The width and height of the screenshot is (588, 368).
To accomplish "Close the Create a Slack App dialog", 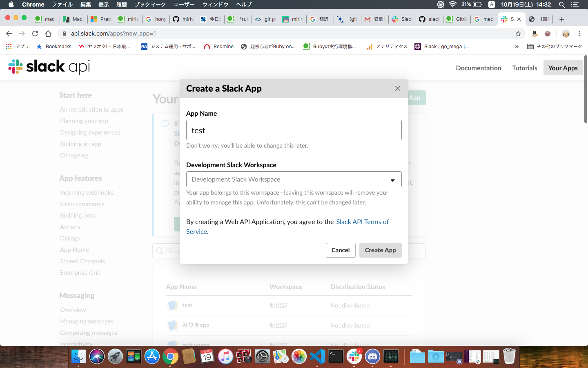I will (x=398, y=88).
